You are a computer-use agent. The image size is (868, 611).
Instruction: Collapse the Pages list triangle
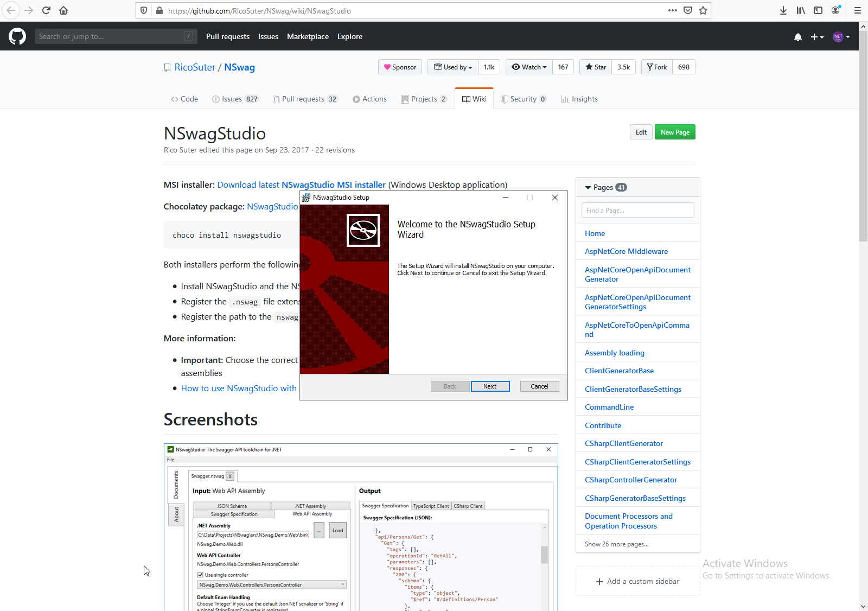588,188
